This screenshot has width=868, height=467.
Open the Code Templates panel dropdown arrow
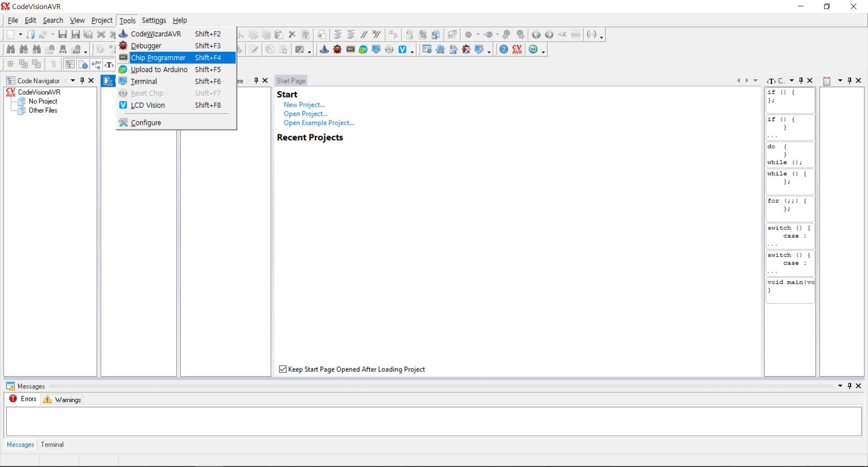coord(792,81)
